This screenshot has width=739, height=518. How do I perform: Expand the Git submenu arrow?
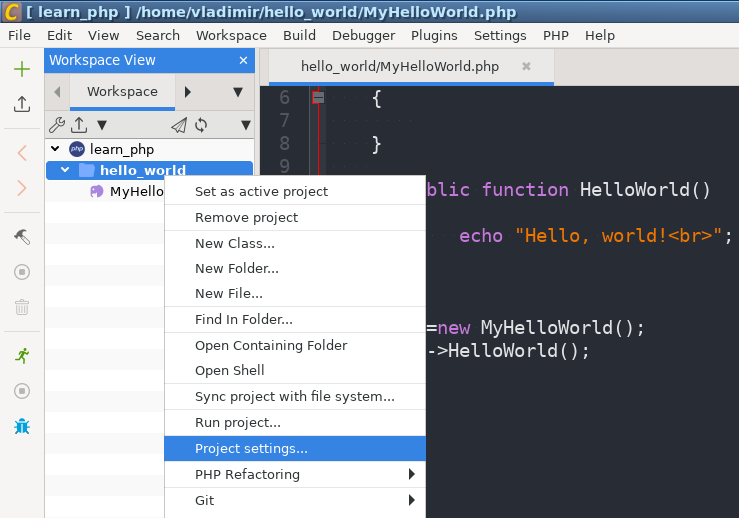412,500
